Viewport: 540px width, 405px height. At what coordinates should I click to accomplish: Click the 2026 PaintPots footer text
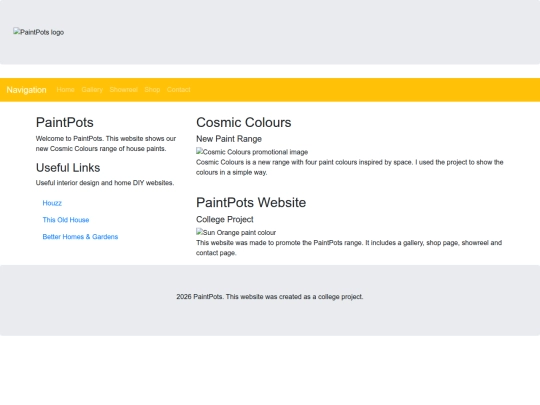(270, 297)
